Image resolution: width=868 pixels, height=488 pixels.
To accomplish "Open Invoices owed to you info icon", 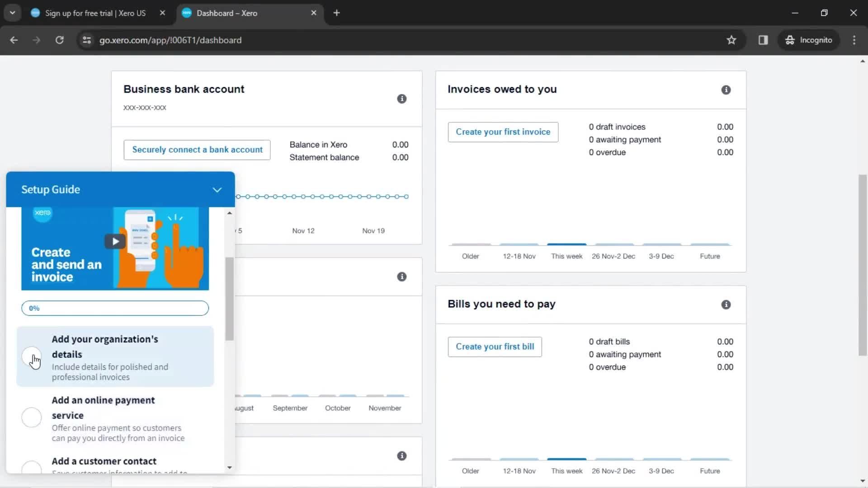I will (726, 89).
